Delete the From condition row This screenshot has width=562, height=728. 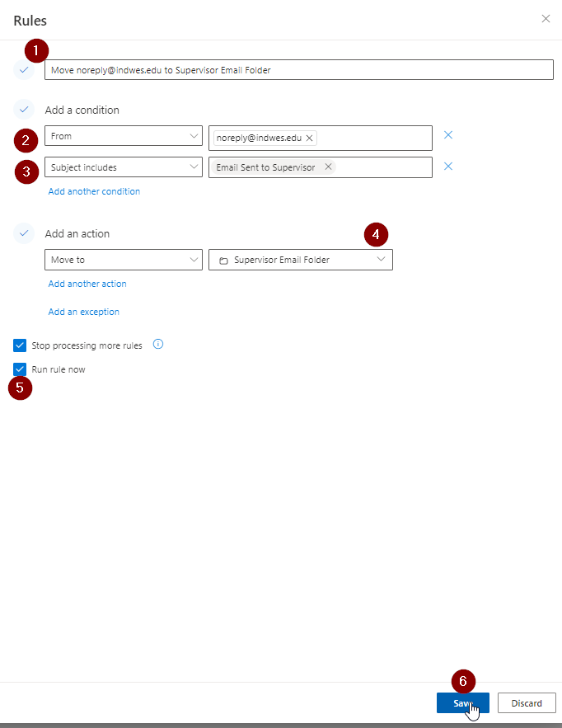click(x=447, y=135)
